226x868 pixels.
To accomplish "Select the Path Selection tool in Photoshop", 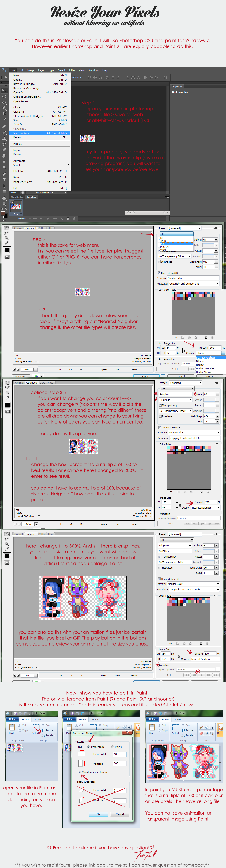I will 4,186.
